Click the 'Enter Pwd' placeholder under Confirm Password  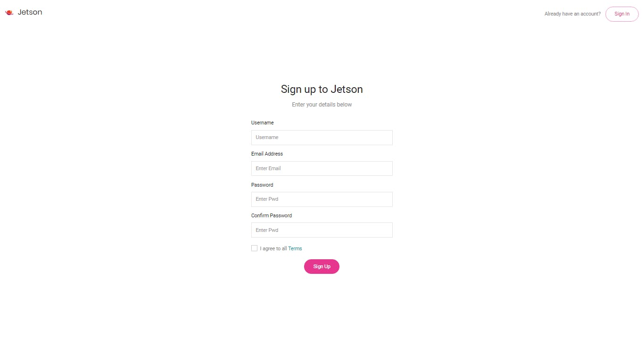pos(267,230)
